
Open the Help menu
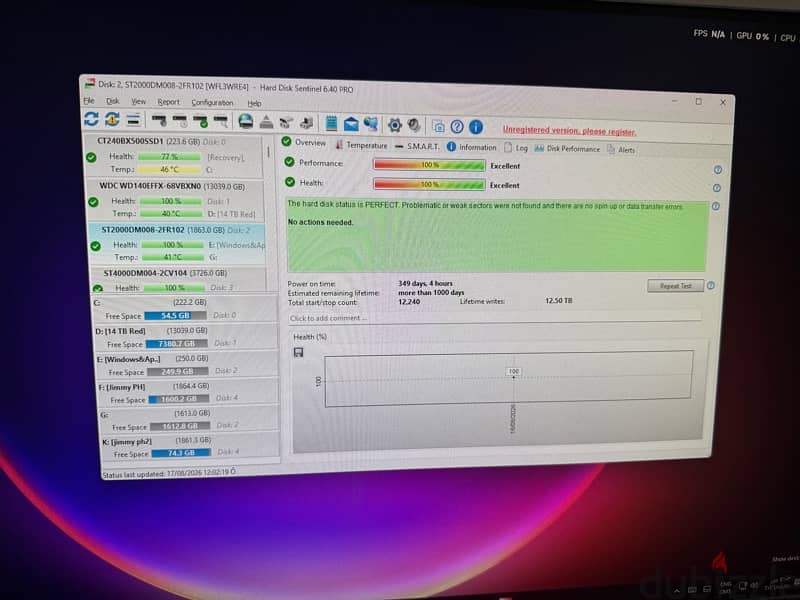tap(255, 104)
